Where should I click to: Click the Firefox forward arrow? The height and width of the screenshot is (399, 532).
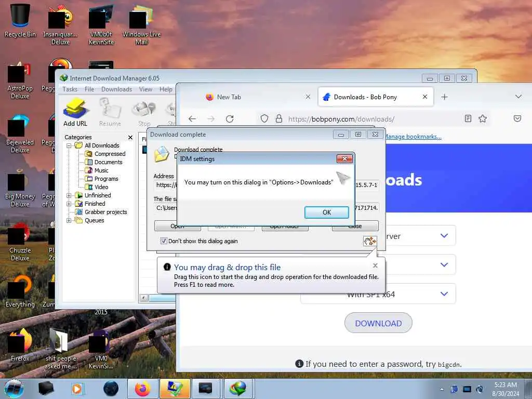pos(211,119)
